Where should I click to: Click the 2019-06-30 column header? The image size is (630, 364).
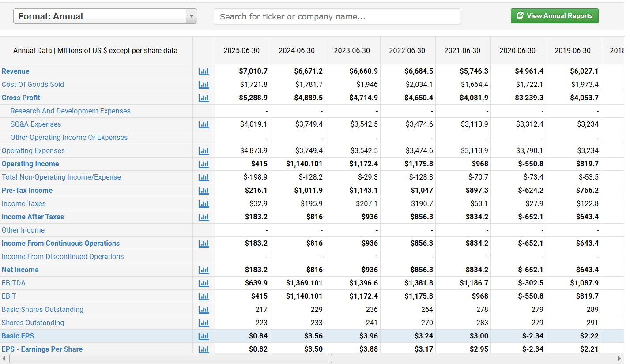[573, 50]
